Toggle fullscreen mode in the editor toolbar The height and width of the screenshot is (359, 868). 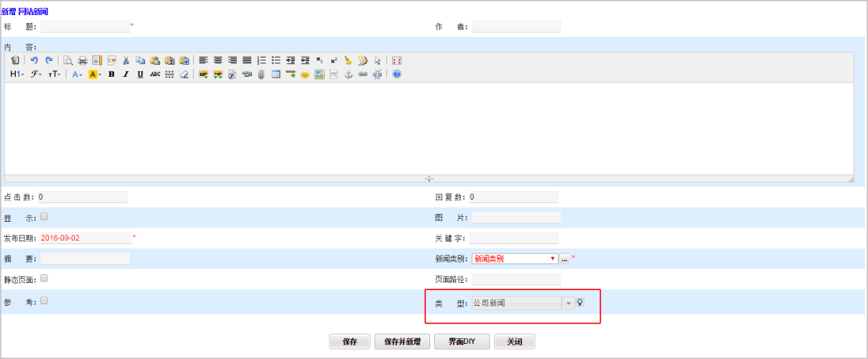[396, 60]
